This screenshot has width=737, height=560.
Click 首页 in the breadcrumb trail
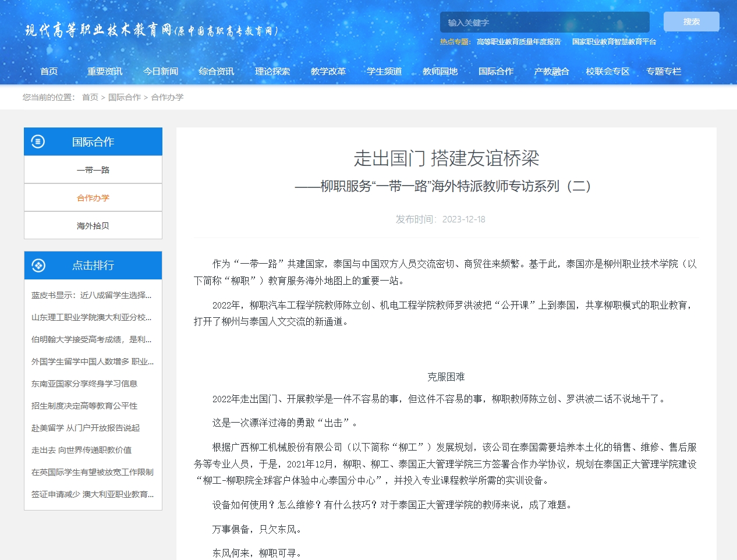click(90, 97)
